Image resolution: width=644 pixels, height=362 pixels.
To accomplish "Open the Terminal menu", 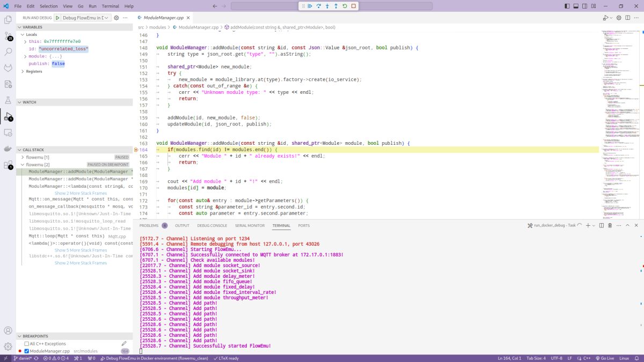I will pyautogui.click(x=111, y=6).
